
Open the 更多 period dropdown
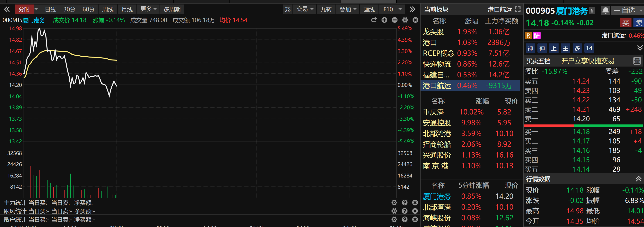[149, 10]
